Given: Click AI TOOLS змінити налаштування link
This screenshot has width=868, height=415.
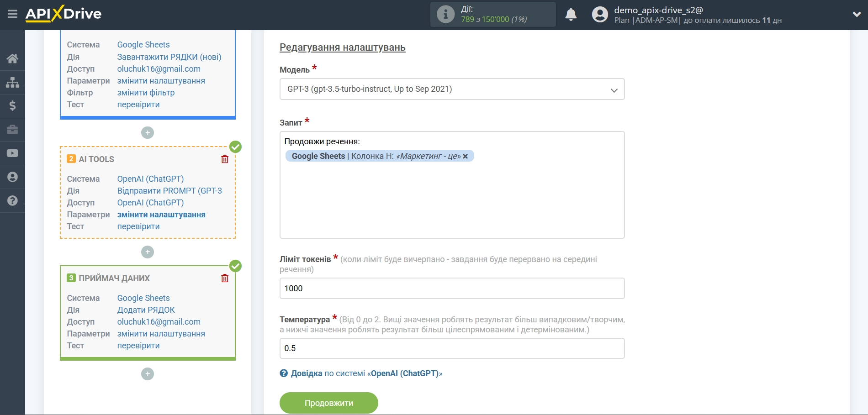Looking at the screenshot, I should (x=161, y=215).
